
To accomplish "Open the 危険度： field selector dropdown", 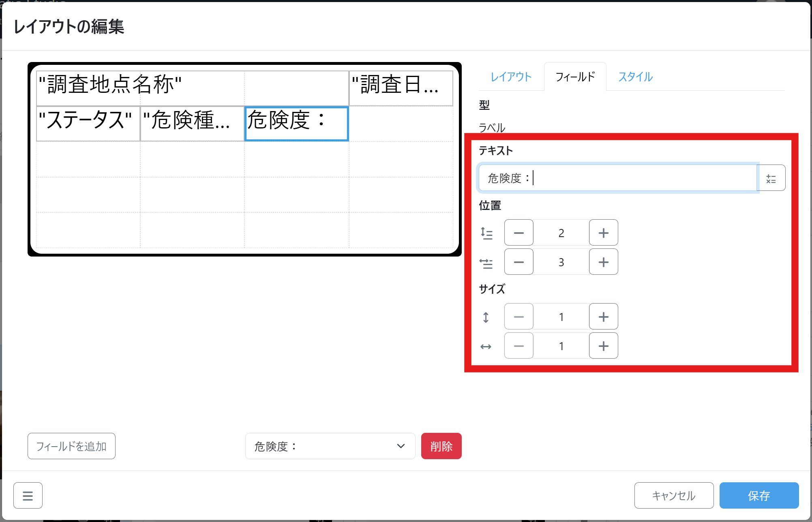I will [330, 446].
